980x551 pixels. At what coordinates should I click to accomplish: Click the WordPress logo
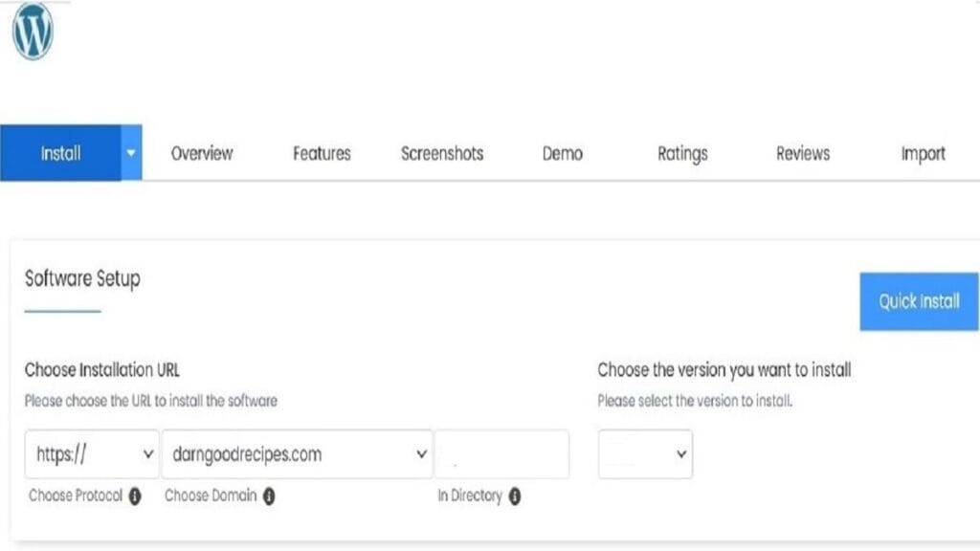(x=32, y=32)
